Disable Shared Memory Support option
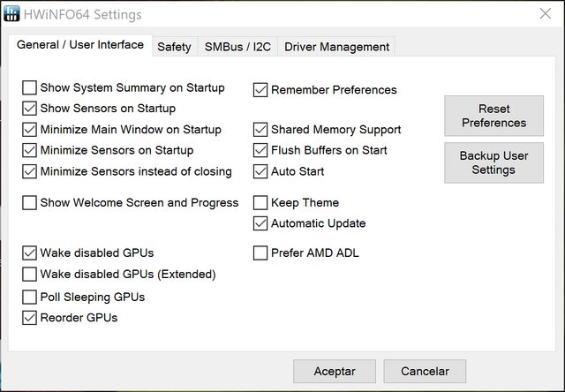Image resolution: width=565 pixels, height=392 pixels. point(260,130)
